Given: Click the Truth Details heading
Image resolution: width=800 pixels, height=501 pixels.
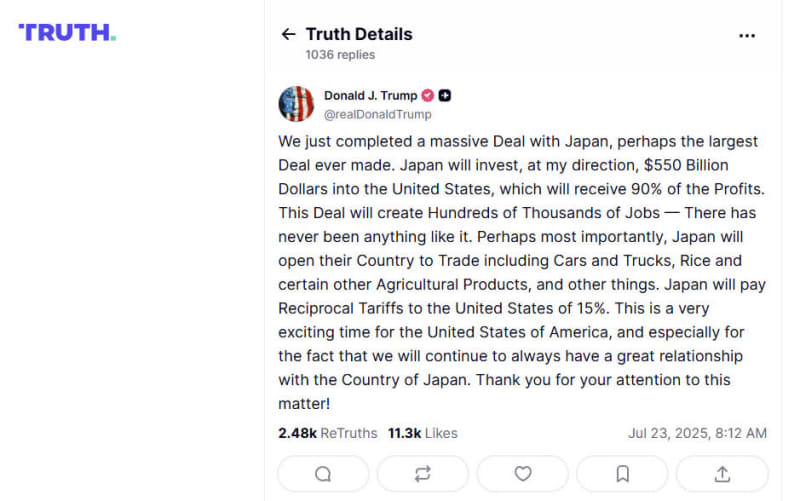Looking at the screenshot, I should [359, 34].
